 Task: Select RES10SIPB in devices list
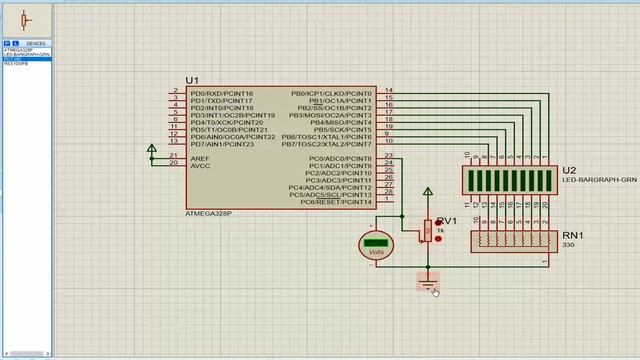16,64
